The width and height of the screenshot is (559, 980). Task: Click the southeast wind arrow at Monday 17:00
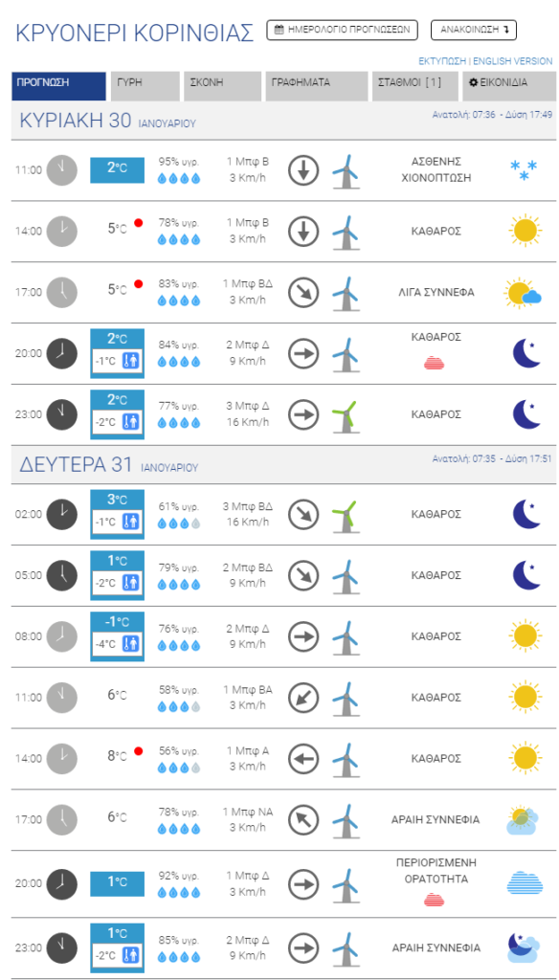click(x=303, y=819)
